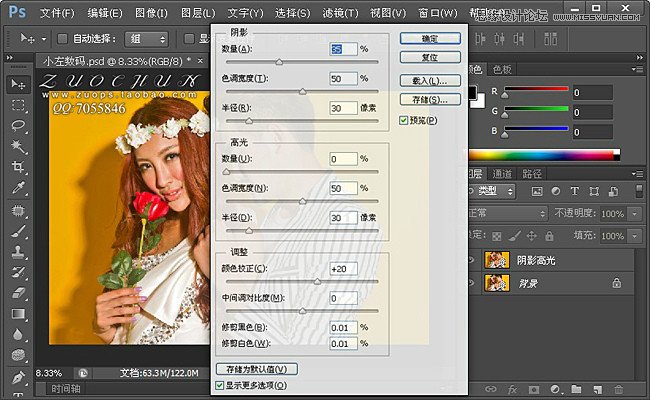The image size is (650, 400).
Task: Select the Lasso tool
Action: click(x=18, y=126)
